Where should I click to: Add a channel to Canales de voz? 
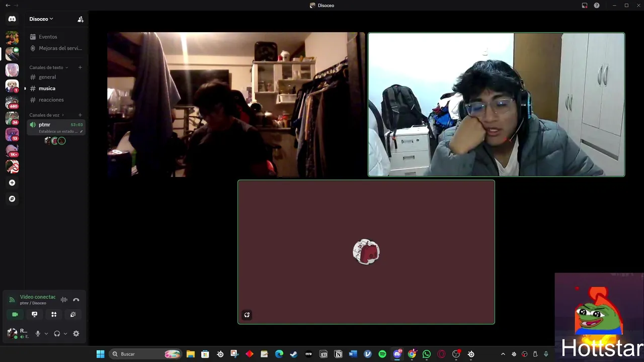(80, 115)
